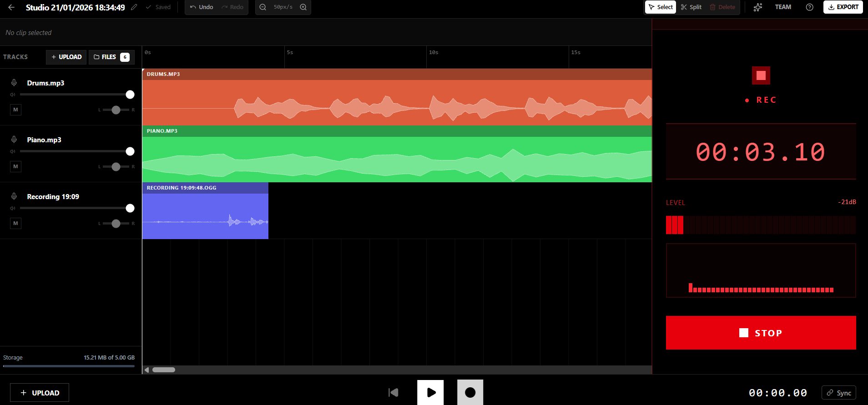
Task: Mute the Piano.mp3 track
Action: coord(16,166)
